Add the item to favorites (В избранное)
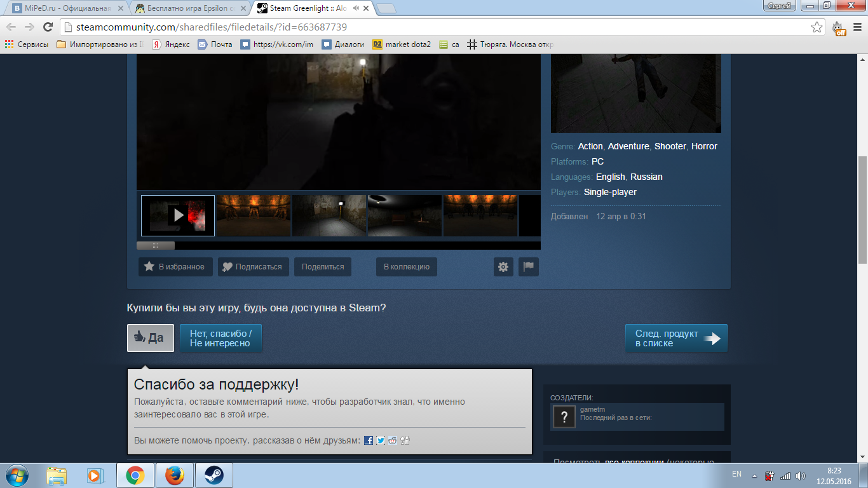The height and width of the screenshot is (488, 868). click(175, 267)
